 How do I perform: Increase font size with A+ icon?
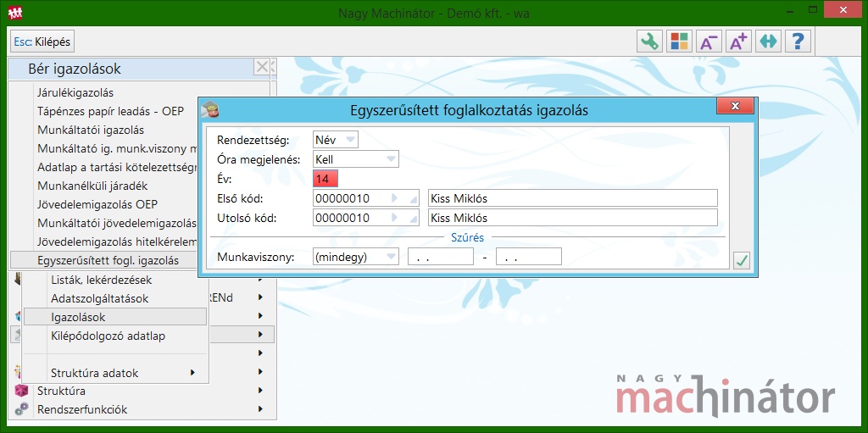[738, 42]
